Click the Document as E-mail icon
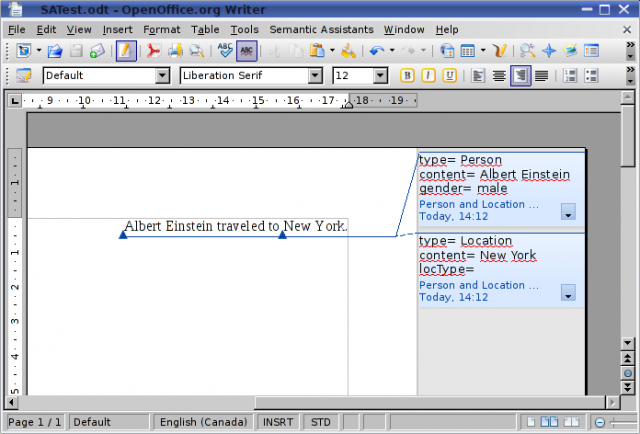This screenshot has width=640, height=434. click(x=97, y=51)
